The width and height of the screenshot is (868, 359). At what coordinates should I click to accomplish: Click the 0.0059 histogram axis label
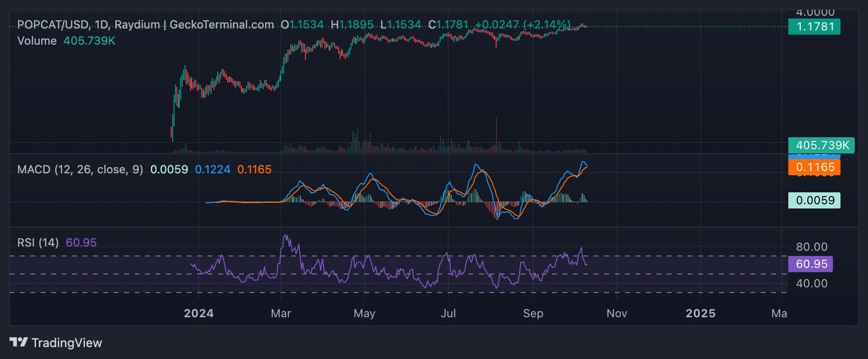pos(814,200)
